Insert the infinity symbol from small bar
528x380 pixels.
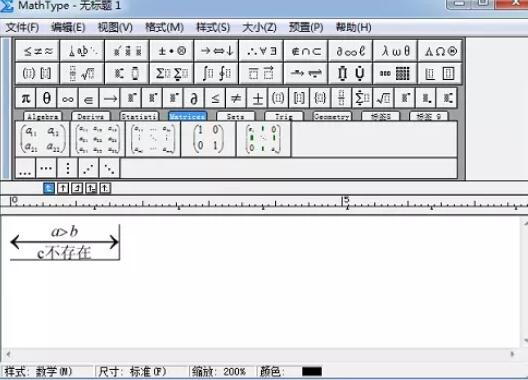[68, 98]
